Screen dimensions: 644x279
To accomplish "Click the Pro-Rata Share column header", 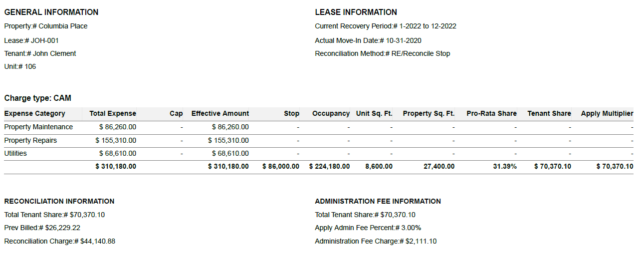I will pyautogui.click(x=491, y=114).
